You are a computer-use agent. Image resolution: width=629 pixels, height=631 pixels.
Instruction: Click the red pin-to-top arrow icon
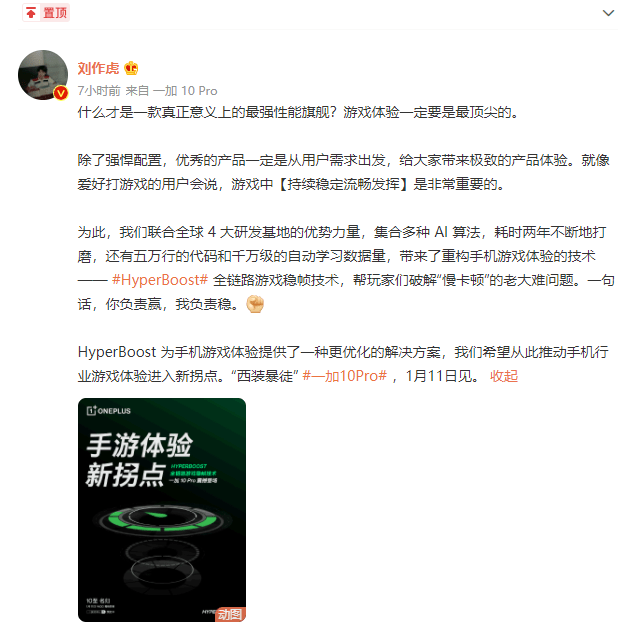click(x=31, y=13)
